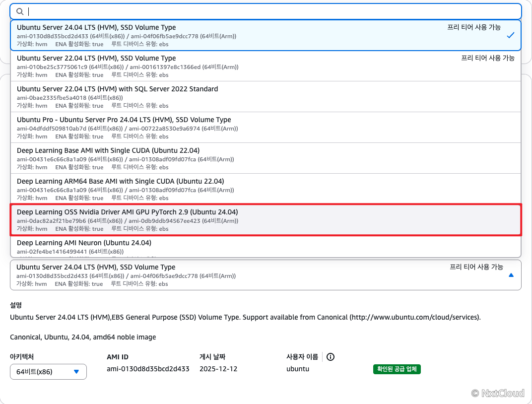Screen dimensions: 532x404
Task: Choose Ubuntu Server 22.04 with SQL Server 2022
Action: click(x=266, y=97)
